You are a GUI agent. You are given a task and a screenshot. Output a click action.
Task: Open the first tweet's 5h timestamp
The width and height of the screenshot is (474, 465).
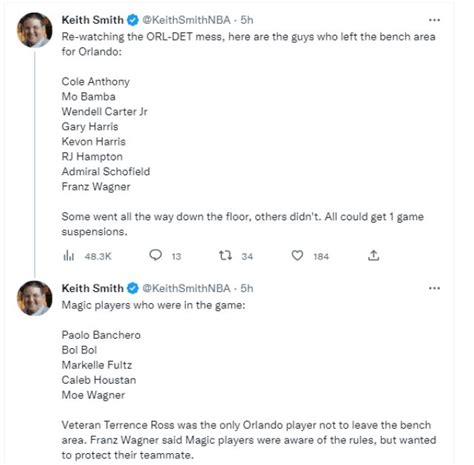(x=247, y=20)
